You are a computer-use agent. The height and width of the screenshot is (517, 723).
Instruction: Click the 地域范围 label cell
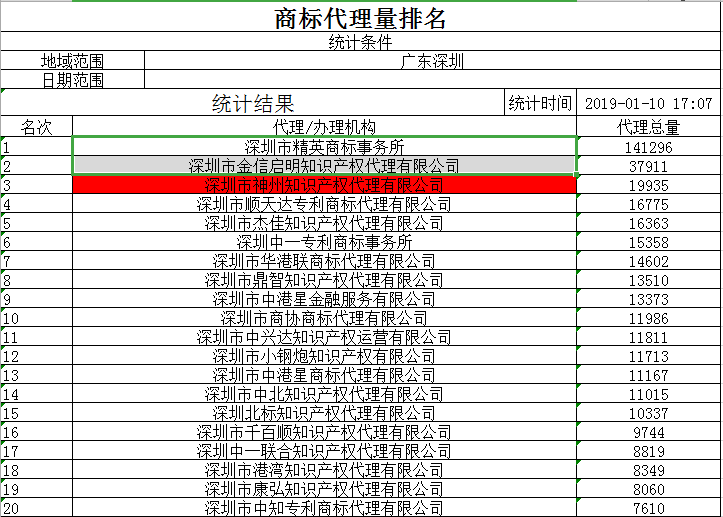(72, 61)
